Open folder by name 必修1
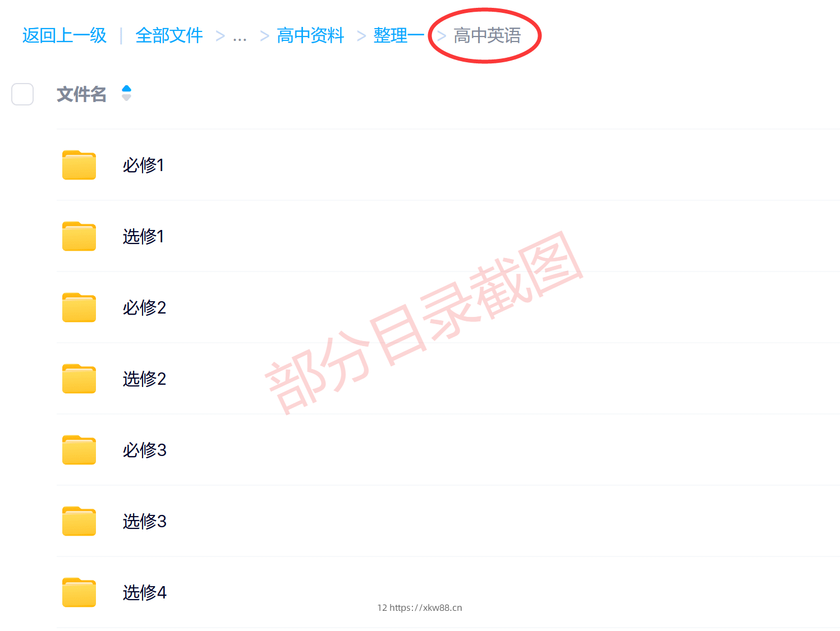 point(144,165)
